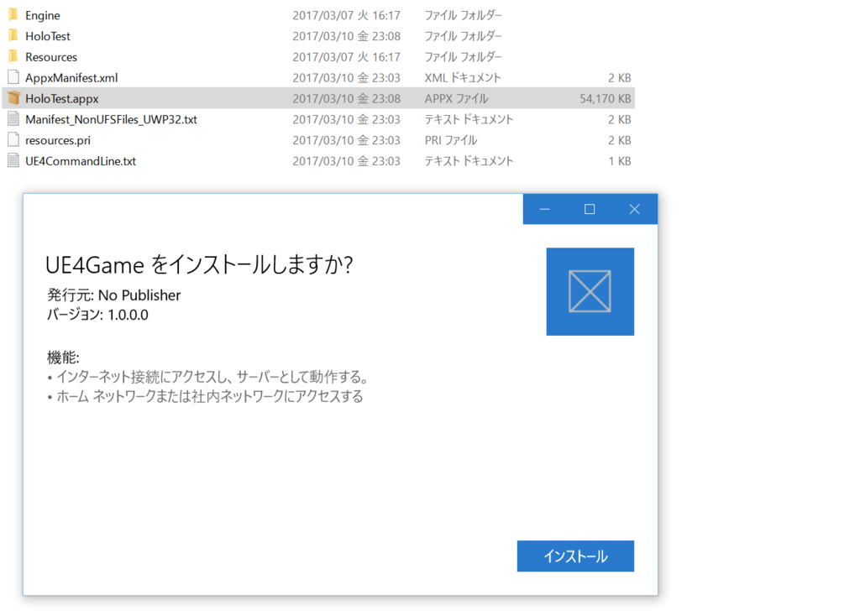Click the Resources folder icon
This screenshot has height=616, width=860.
13,56
